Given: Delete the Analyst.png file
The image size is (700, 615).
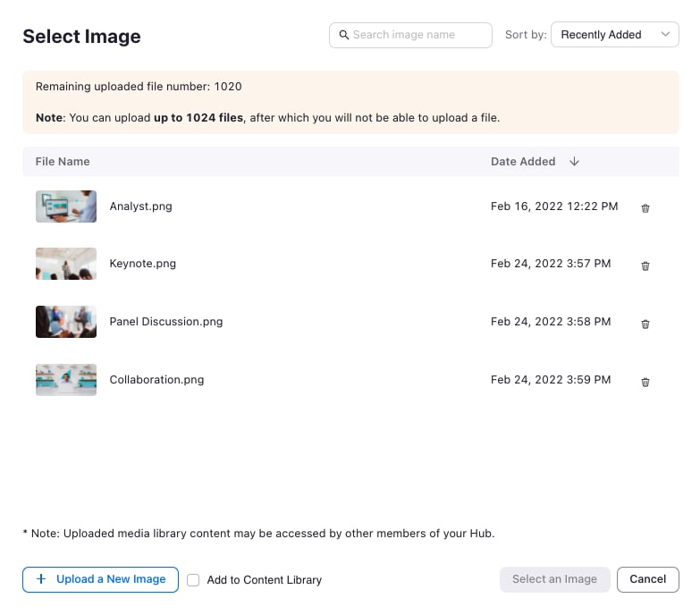Looking at the screenshot, I should pyautogui.click(x=645, y=208).
